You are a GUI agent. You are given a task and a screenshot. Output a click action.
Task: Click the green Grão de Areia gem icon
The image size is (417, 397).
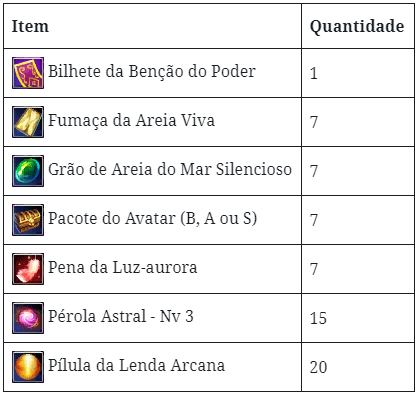28,171
